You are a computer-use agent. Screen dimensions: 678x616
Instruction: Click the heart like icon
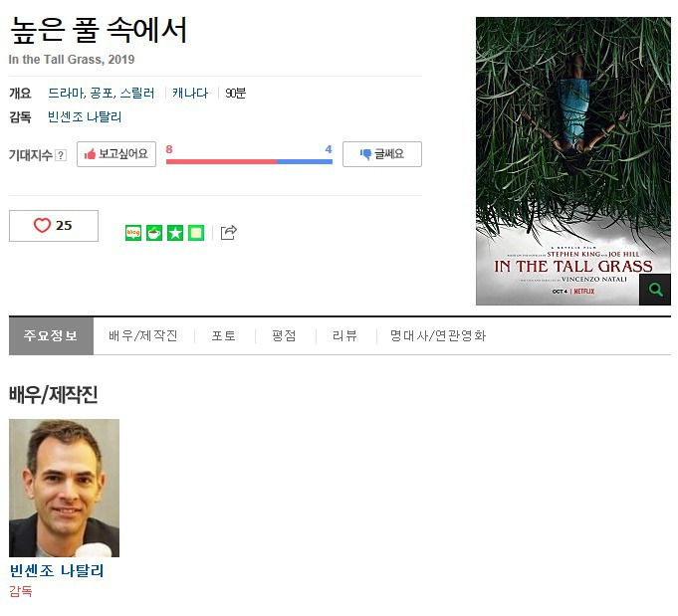click(x=43, y=225)
